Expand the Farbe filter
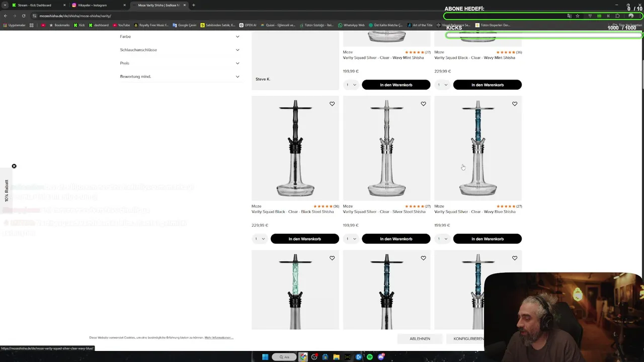The image size is (644, 362). (180, 36)
